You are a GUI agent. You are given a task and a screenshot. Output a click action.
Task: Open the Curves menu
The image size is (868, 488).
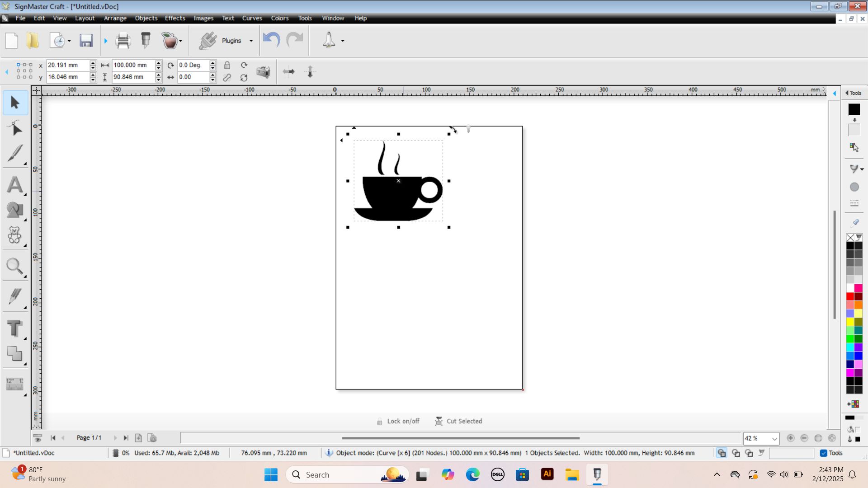[252, 18]
